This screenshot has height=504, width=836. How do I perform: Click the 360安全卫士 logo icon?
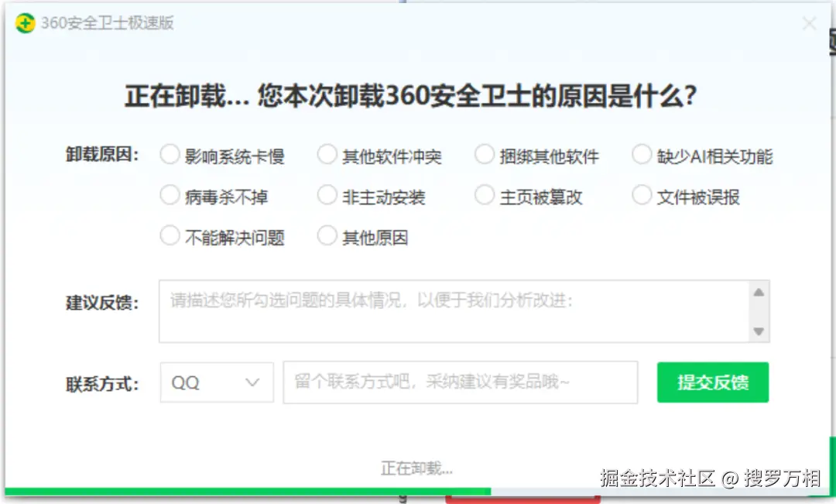coord(25,23)
